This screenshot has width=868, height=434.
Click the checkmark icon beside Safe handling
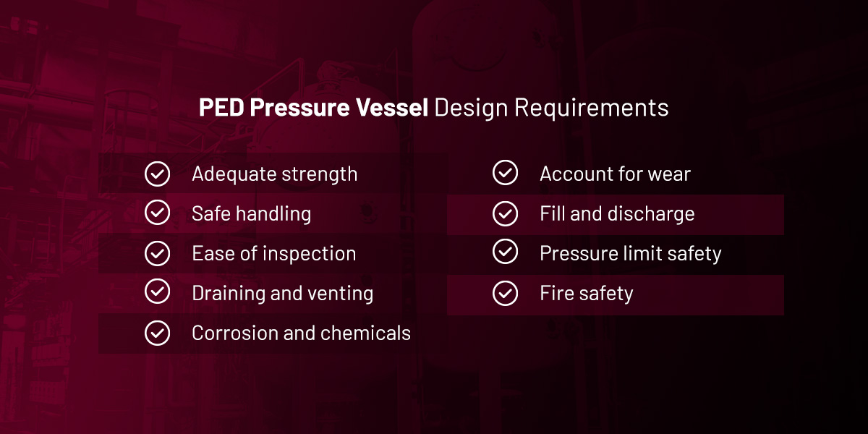tap(157, 213)
